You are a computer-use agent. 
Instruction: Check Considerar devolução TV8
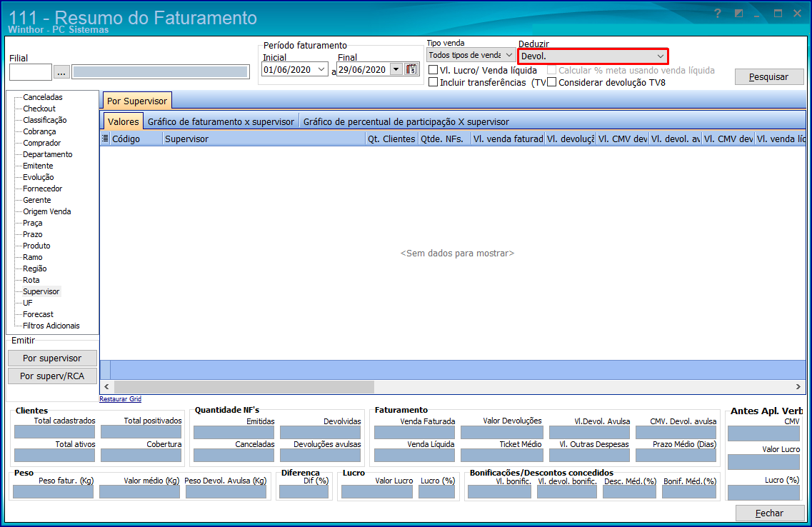click(552, 82)
